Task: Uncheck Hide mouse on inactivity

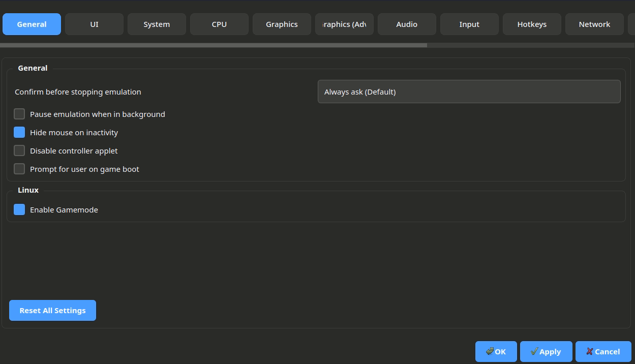Action: pos(19,132)
